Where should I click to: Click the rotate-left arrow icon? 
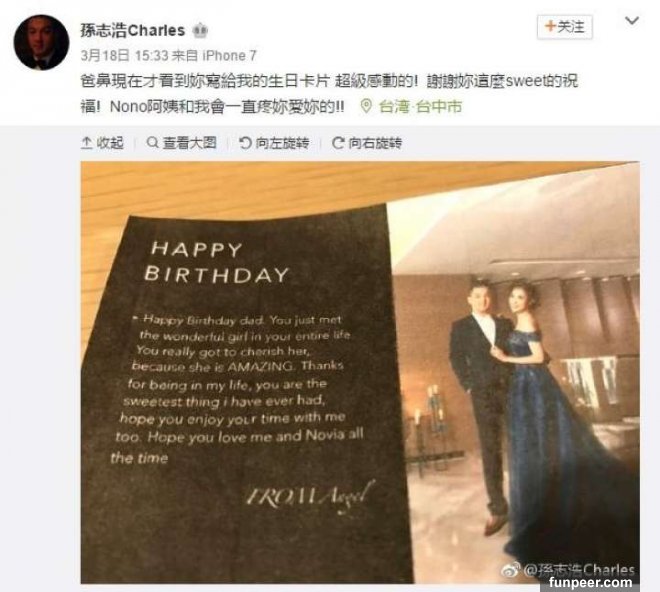(245, 143)
